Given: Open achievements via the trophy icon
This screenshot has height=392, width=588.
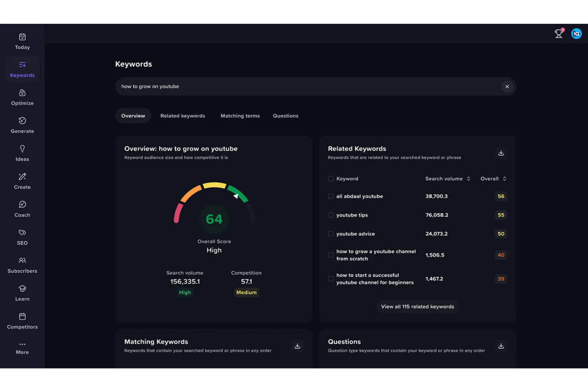Looking at the screenshot, I should coord(559,33).
